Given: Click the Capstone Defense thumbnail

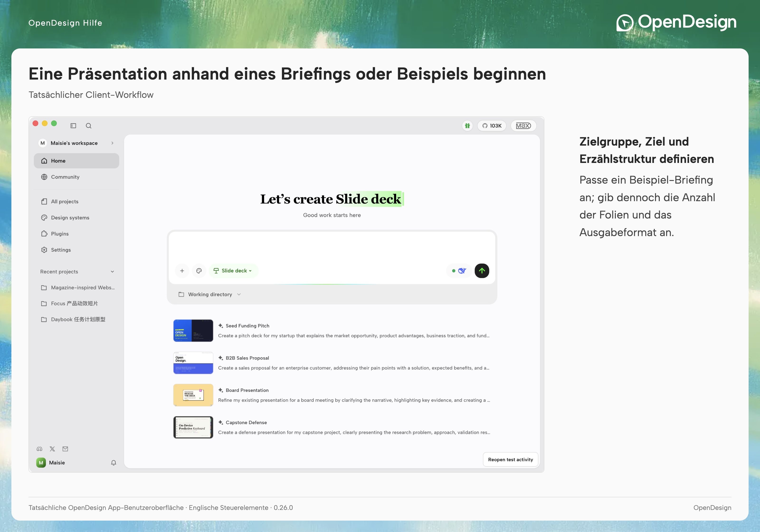Looking at the screenshot, I should point(193,427).
